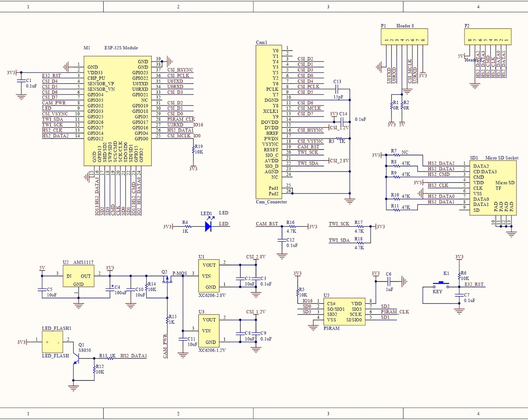Select the Micro SD Socket SD1 block
528x420 pixels.
coord(493,188)
